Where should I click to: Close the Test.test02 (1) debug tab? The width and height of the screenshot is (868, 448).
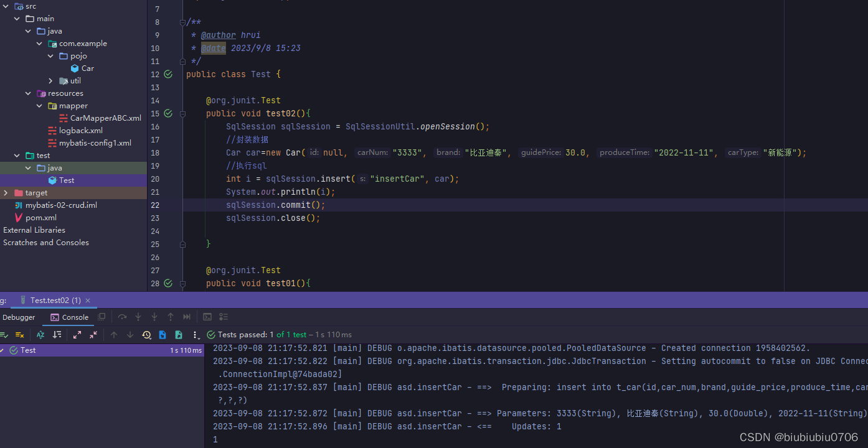click(88, 301)
